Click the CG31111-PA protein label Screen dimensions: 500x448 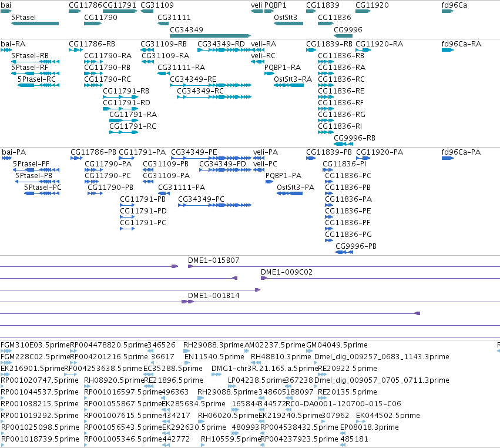point(182,188)
